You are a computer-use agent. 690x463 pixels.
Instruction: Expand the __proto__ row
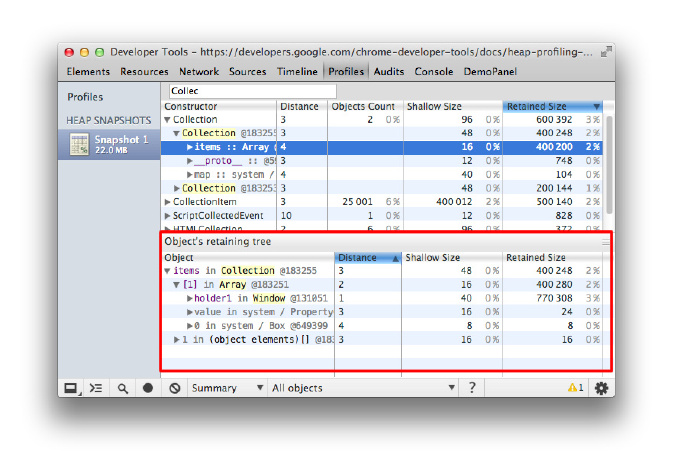click(x=190, y=161)
